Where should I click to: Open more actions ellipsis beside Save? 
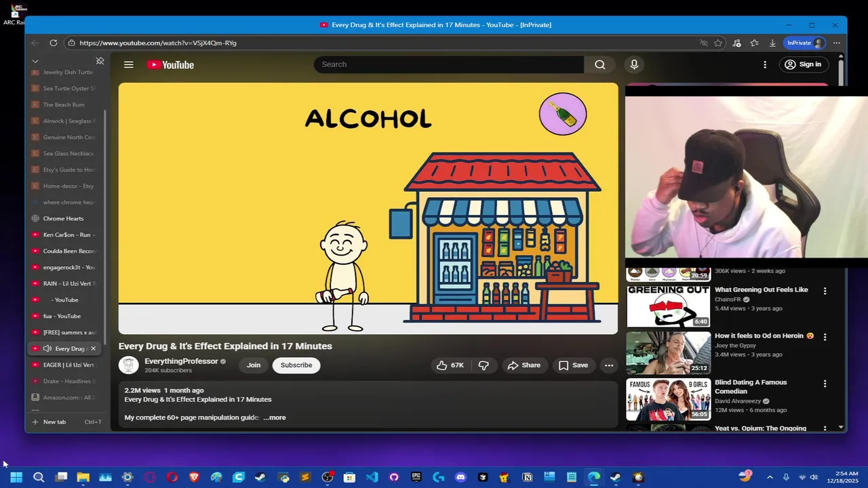click(609, 365)
